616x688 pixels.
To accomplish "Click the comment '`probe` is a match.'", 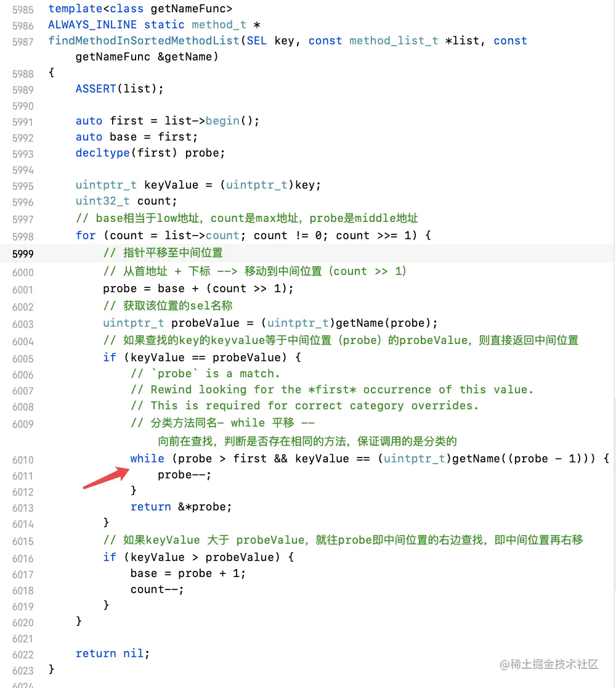I will click(x=205, y=374).
